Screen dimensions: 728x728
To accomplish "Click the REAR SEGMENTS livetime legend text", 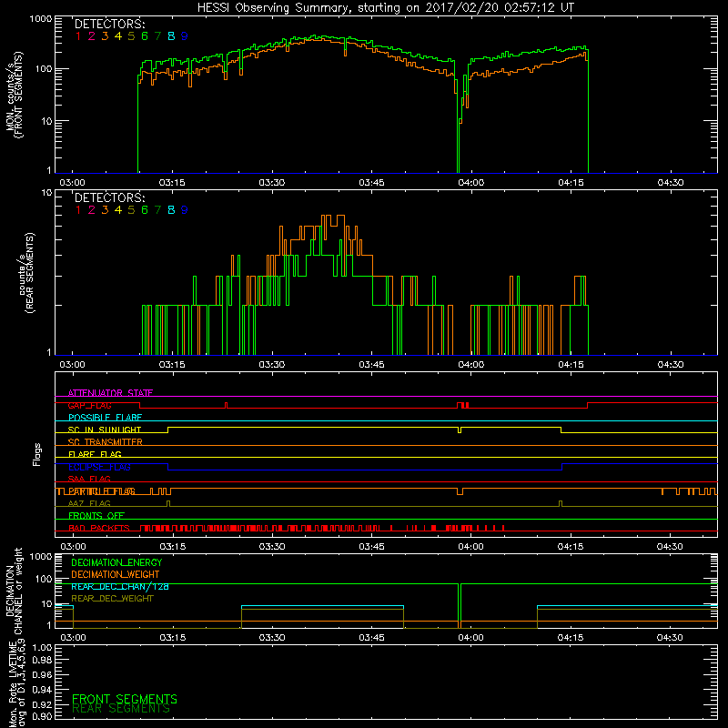I will [x=121, y=709].
